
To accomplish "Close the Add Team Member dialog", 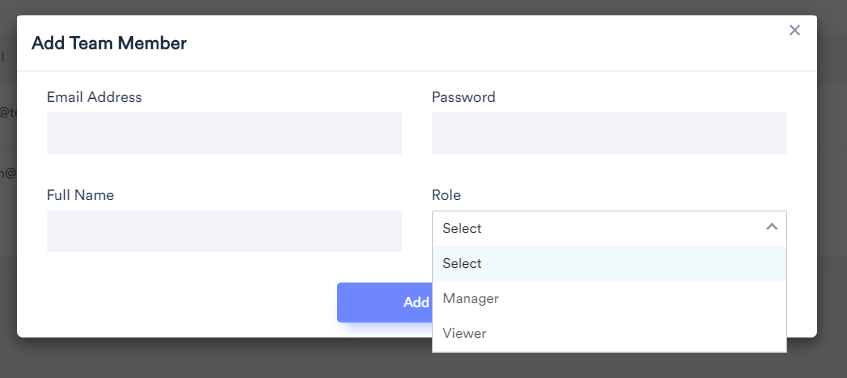I will pyautogui.click(x=794, y=30).
